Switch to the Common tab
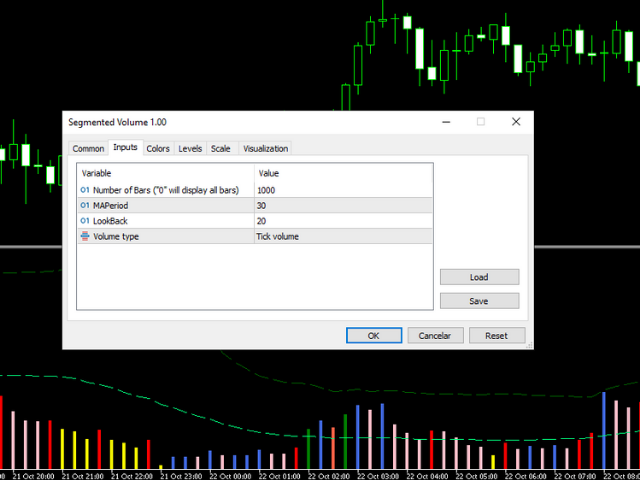Image resolution: width=640 pixels, height=480 pixels. click(88, 149)
